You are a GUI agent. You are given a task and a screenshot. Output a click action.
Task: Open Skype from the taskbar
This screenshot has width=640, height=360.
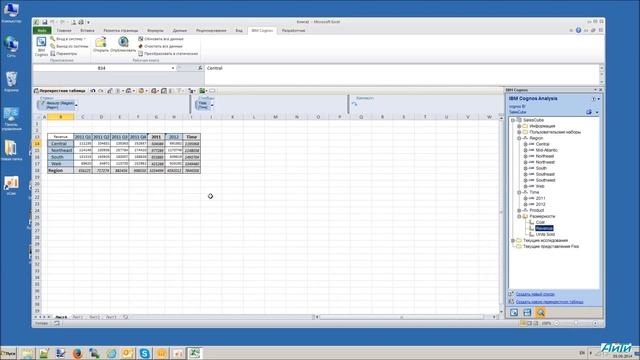tap(144, 353)
